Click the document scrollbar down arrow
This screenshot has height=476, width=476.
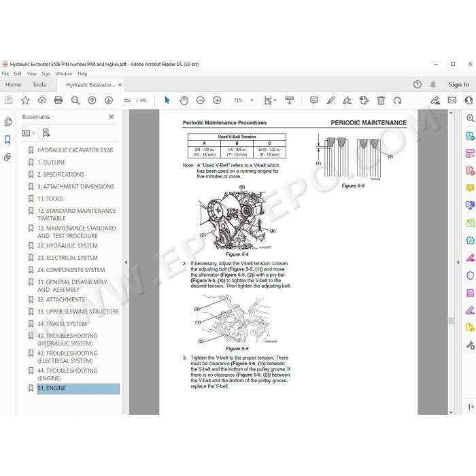coord(451,412)
